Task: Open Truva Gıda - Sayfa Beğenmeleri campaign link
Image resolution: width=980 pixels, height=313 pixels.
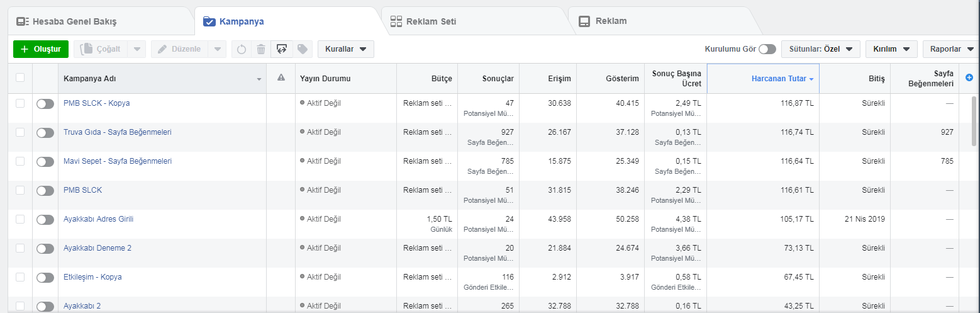Action: coord(118,132)
